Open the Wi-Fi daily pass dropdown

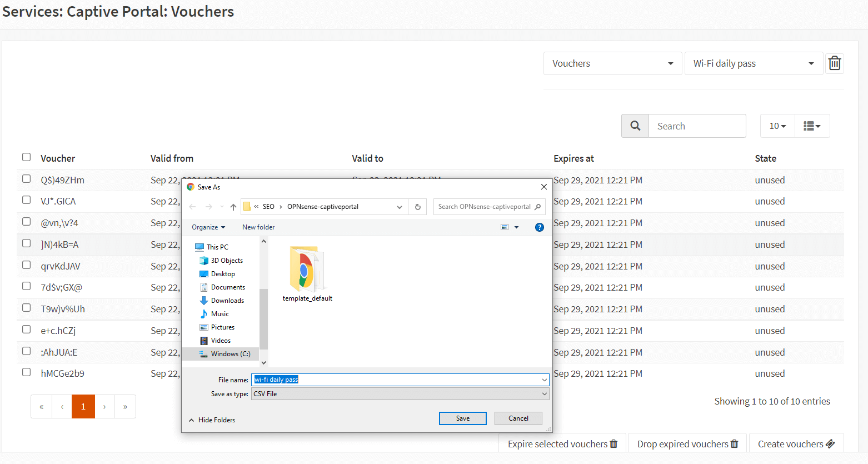pyautogui.click(x=754, y=63)
